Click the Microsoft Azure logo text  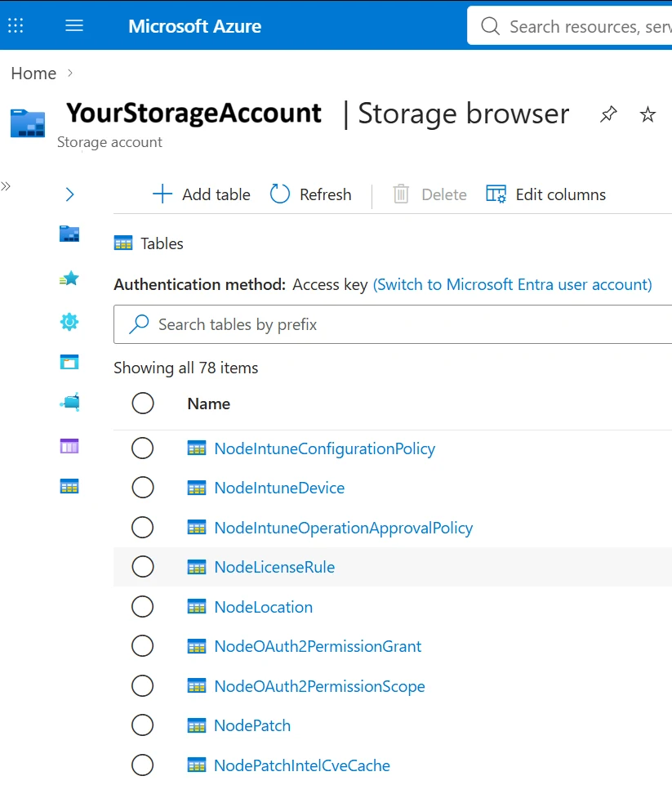[x=194, y=26]
